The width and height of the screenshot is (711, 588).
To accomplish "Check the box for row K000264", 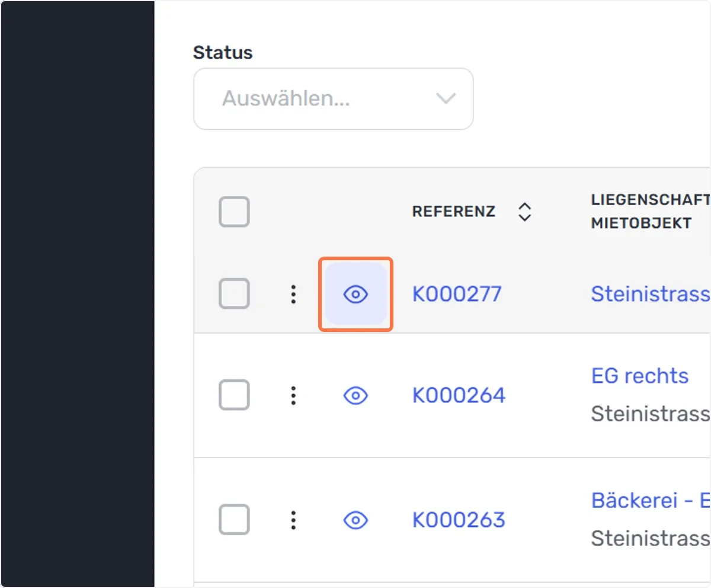I will pos(234,395).
